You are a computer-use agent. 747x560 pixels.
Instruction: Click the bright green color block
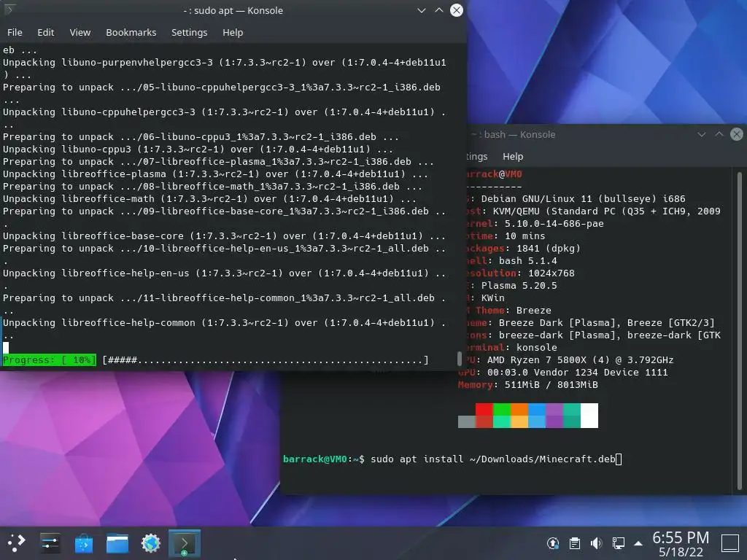coord(502,410)
